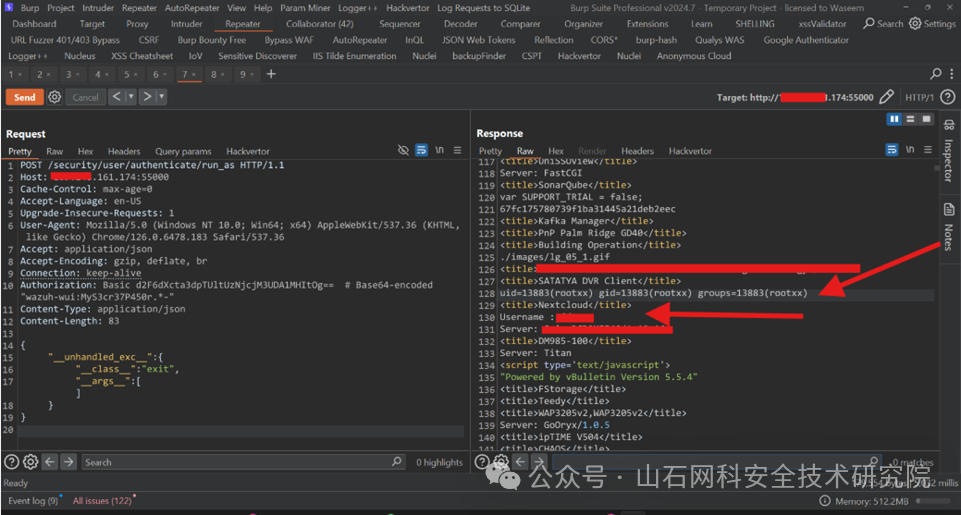Select the Response Pretty view tab
The height and width of the screenshot is (515, 961).
490,151
